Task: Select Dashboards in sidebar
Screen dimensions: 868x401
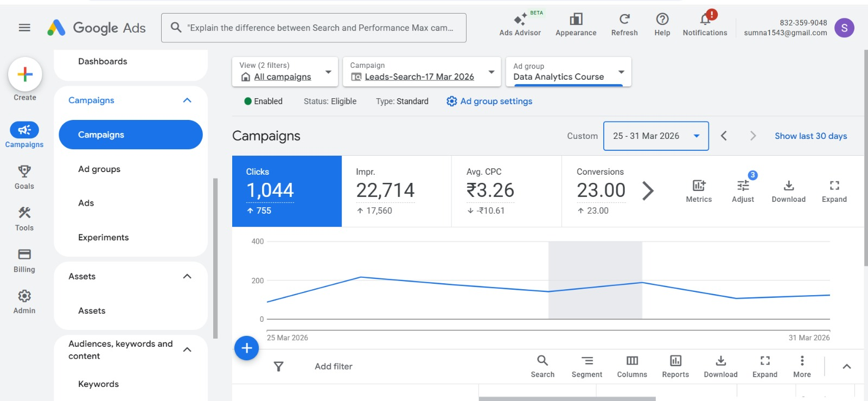Action: coord(103,61)
